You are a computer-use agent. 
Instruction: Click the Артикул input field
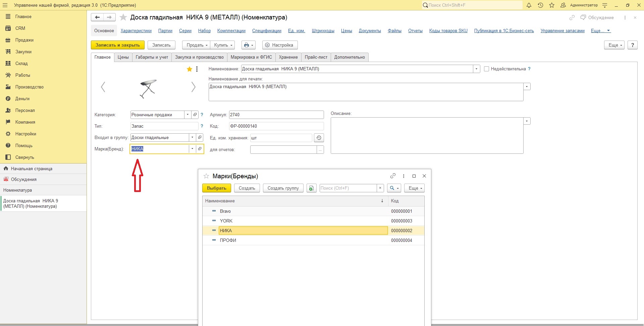[x=276, y=115]
